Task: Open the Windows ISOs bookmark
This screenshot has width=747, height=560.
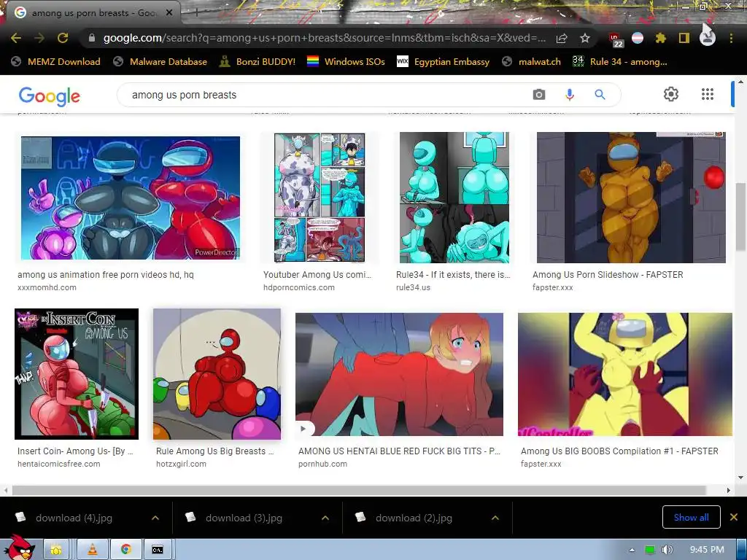Action: pos(347,62)
